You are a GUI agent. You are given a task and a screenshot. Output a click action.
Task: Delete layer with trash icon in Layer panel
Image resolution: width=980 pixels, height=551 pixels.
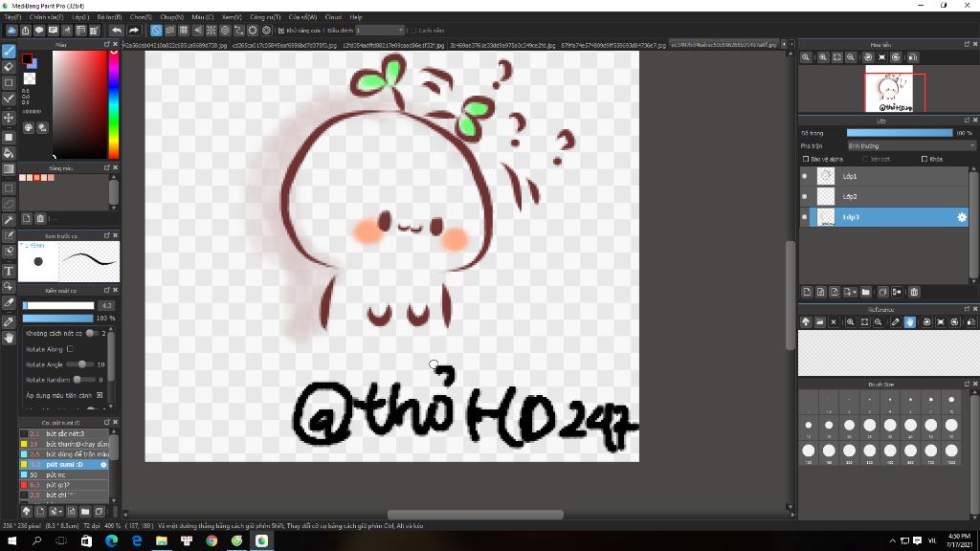(x=914, y=292)
